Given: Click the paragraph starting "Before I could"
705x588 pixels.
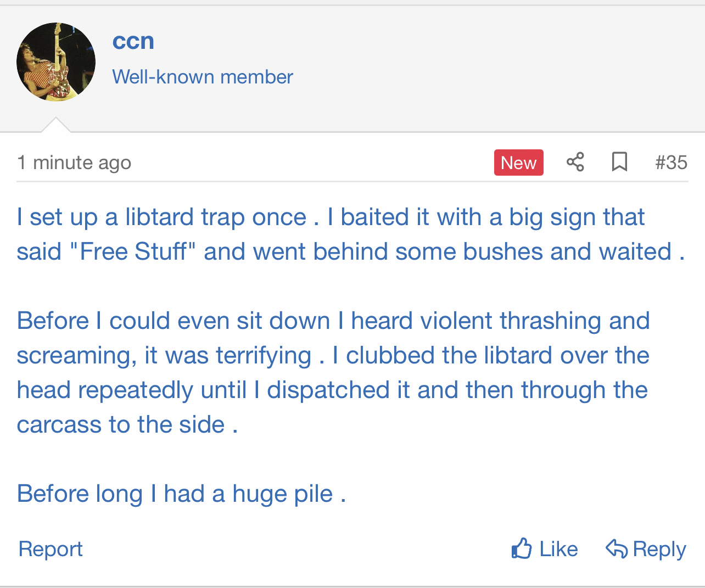Looking at the screenshot, I should [333, 355].
